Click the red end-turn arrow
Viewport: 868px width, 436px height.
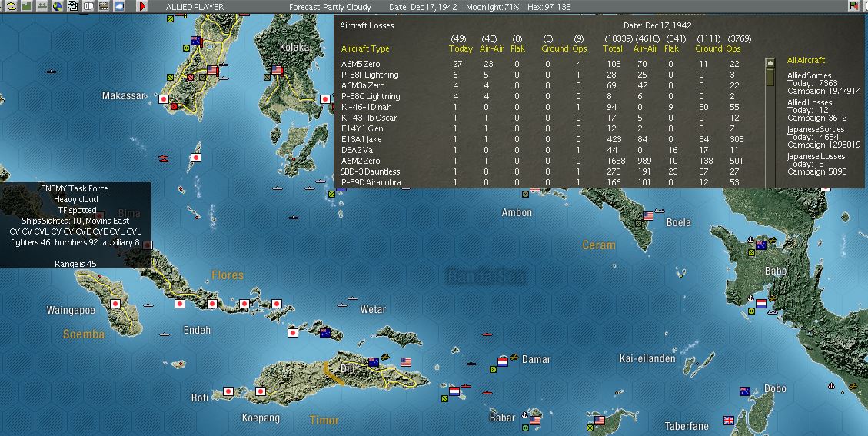(142, 6)
